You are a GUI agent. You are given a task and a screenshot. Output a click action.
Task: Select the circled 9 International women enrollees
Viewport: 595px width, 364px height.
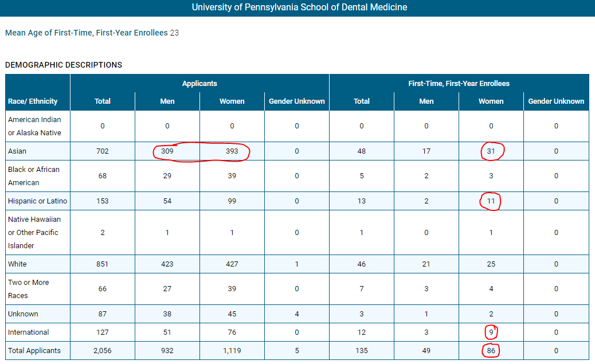tap(491, 332)
